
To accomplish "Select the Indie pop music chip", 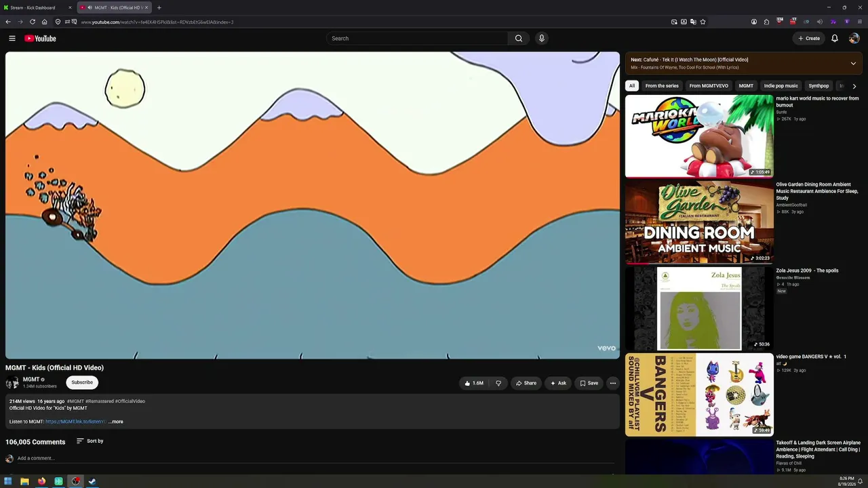I will click(x=781, y=86).
